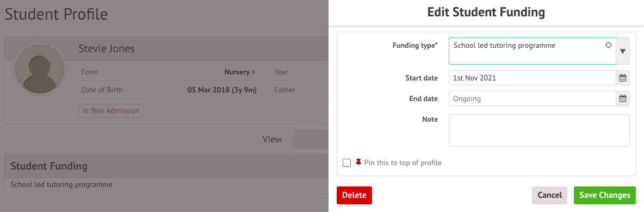Screen dimensions: 644x212
Task: Click the red pin icon
Action: pyautogui.click(x=358, y=163)
